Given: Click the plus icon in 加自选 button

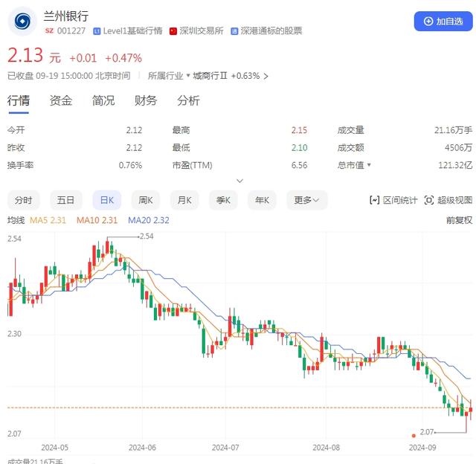Looking at the screenshot, I should [428, 22].
